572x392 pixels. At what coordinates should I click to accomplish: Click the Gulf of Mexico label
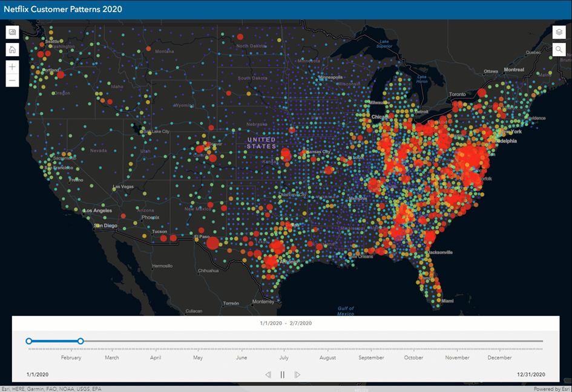point(346,311)
